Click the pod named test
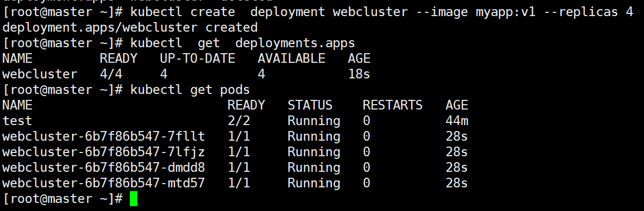This screenshot has width=644, height=211. point(17,121)
